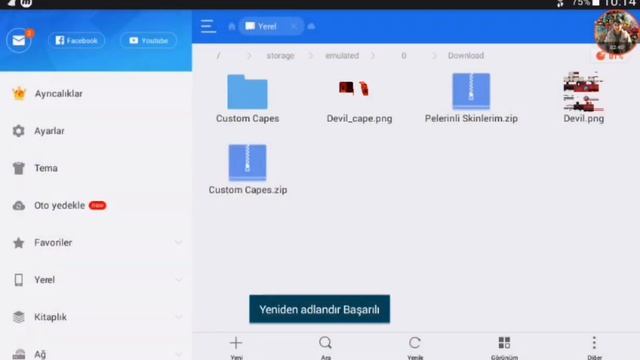Navigate to storage in breadcrumb
The height and width of the screenshot is (360, 640).
280,56
